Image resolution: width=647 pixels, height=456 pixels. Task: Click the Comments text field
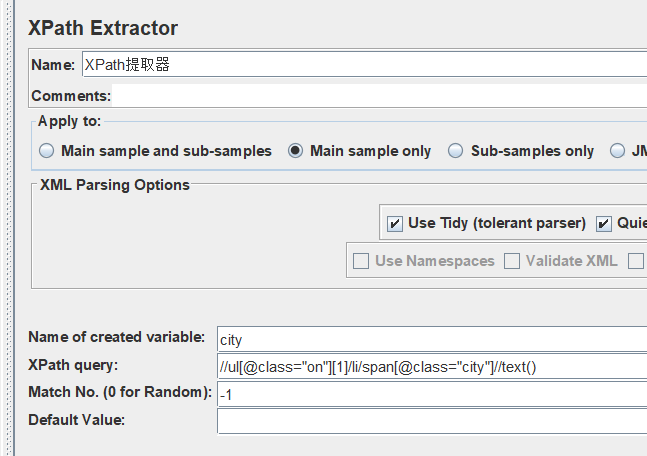[379, 96]
